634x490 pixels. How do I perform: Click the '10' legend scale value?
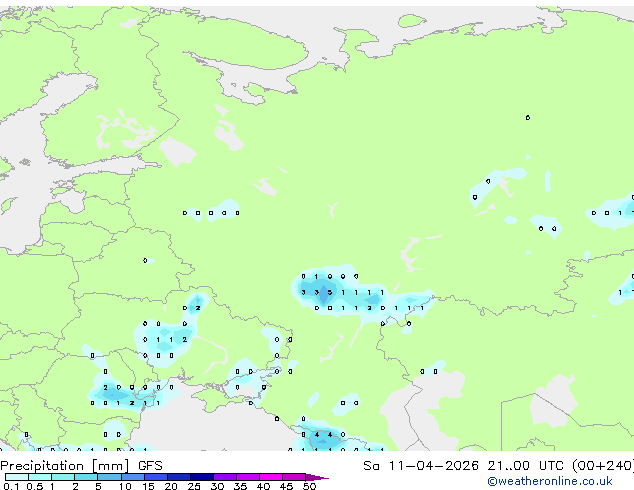tap(125, 486)
